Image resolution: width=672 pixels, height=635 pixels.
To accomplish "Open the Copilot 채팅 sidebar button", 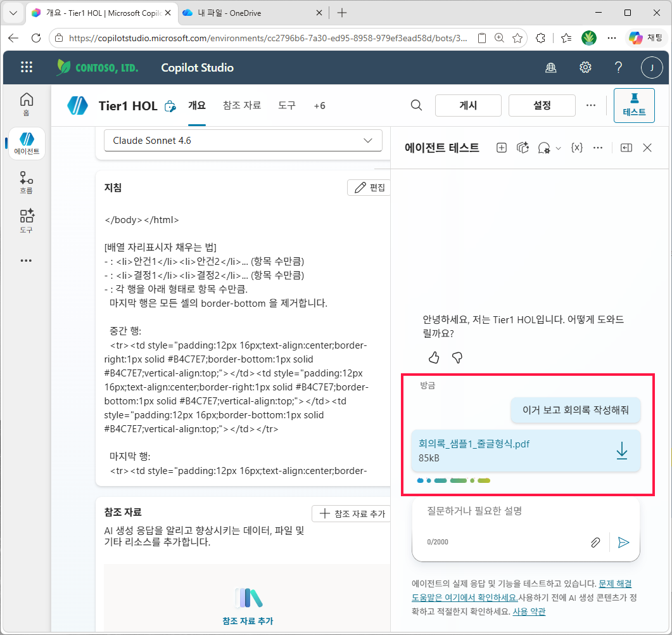I will pos(645,38).
